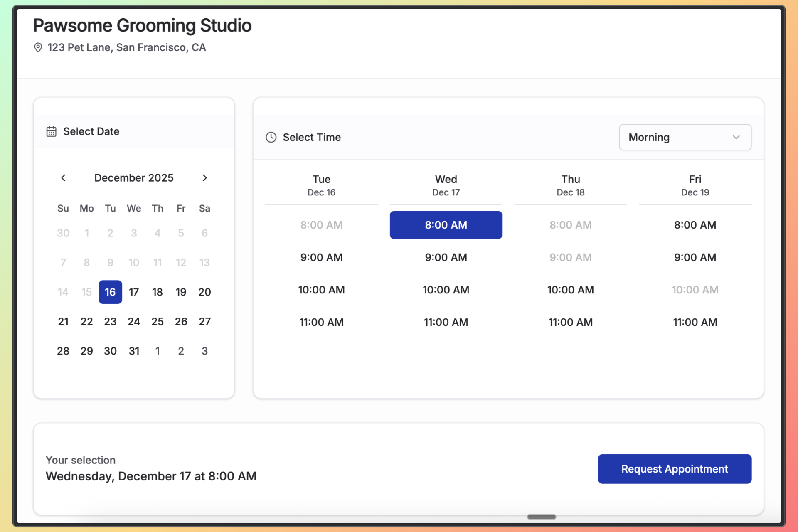Select December 17 in the calendar

click(x=134, y=292)
